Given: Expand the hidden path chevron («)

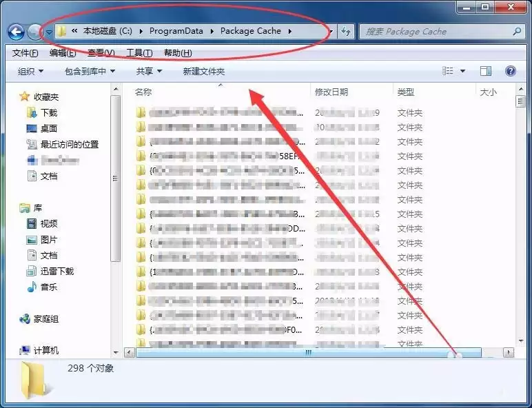Looking at the screenshot, I should [74, 31].
